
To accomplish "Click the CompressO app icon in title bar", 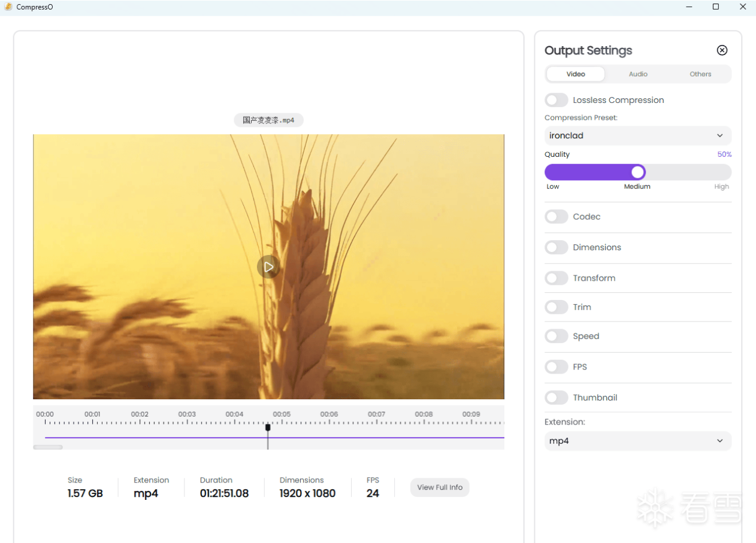I will pos(8,7).
